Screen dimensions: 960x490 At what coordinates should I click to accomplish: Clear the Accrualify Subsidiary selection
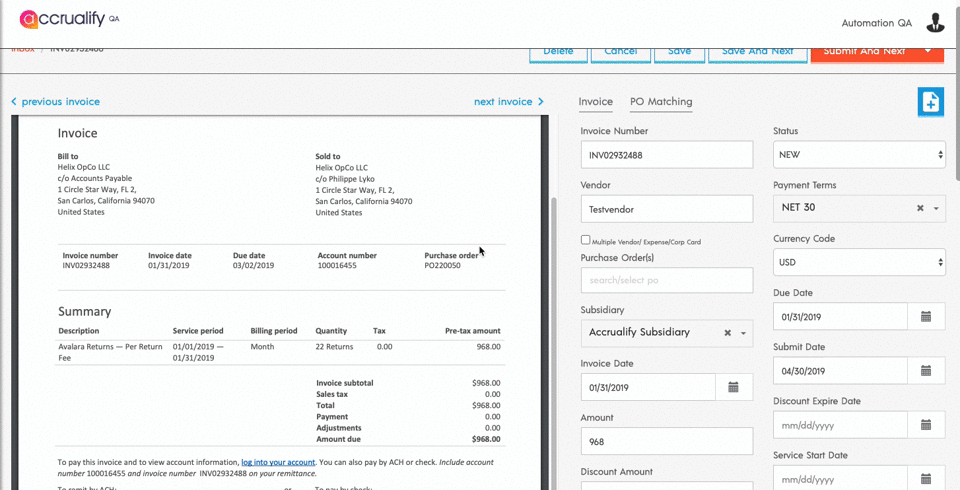pos(727,333)
